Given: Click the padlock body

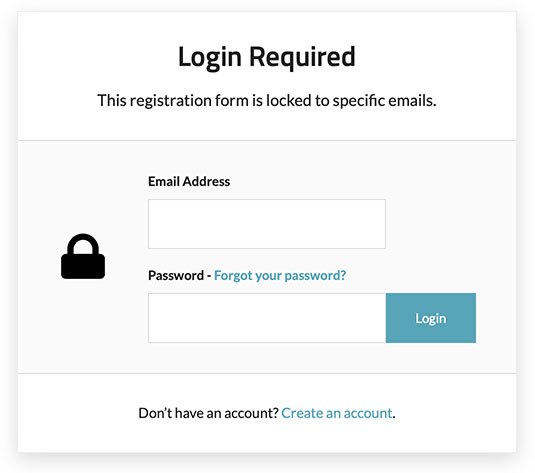Looking at the screenshot, I should point(83,267).
